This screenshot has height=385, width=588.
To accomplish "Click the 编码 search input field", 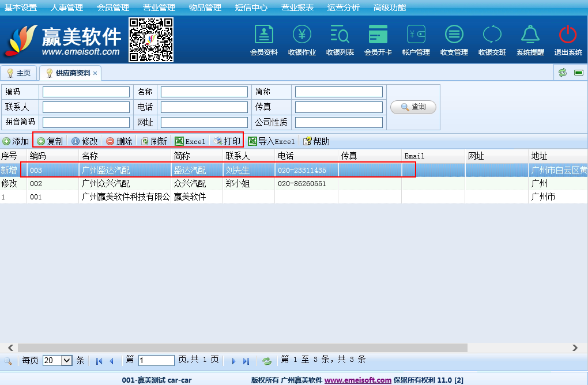I will (x=86, y=92).
